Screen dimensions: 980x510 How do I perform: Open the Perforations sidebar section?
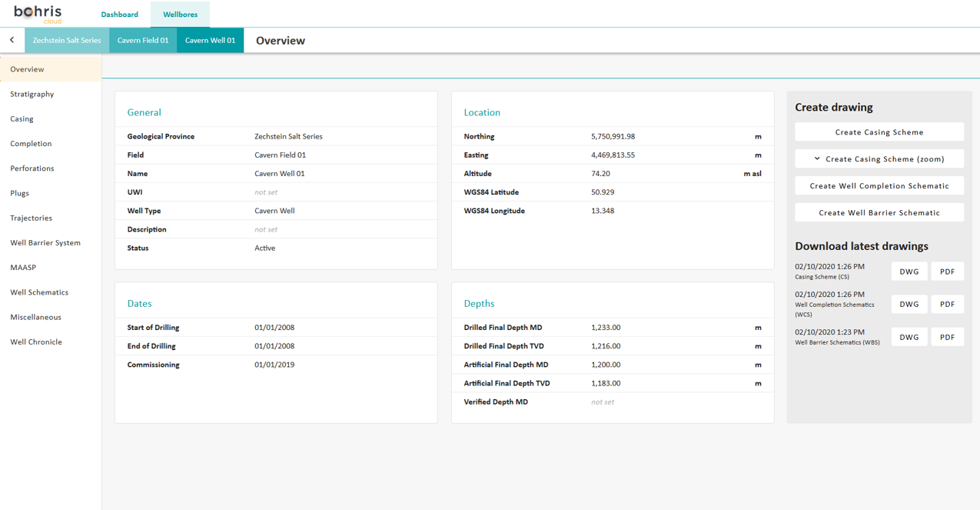click(x=32, y=168)
